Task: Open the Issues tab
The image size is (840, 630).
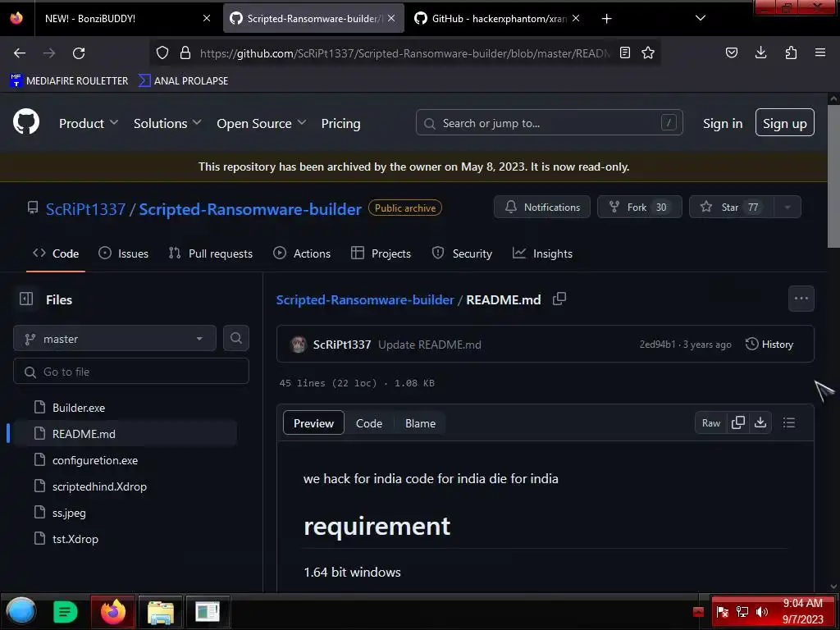Action: pyautogui.click(x=124, y=253)
